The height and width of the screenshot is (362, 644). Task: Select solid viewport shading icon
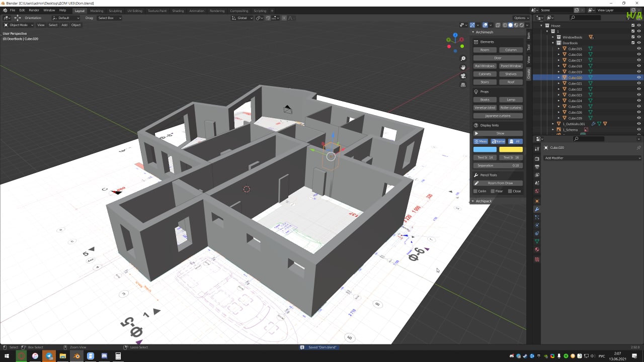510,25
